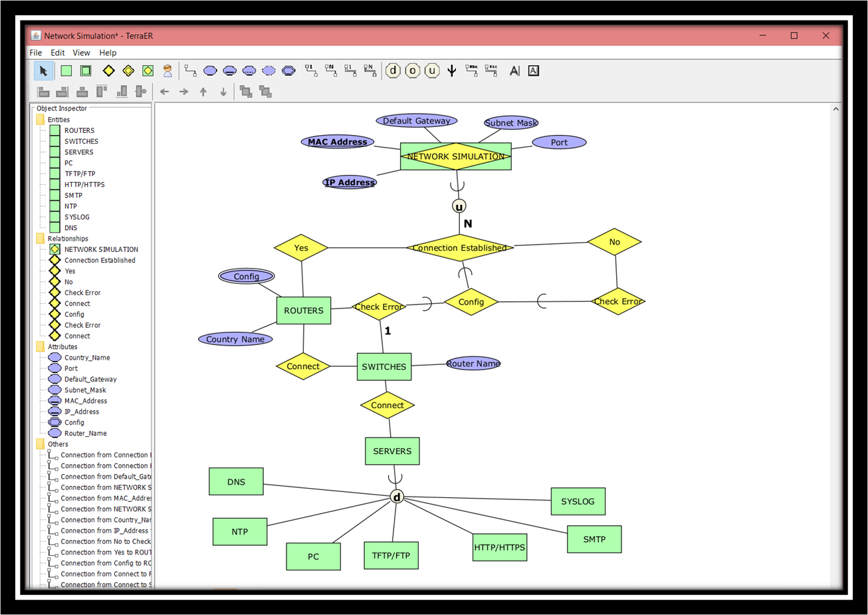The image size is (868, 615).
Task: Select the weak entity tool
Action: 86,70
